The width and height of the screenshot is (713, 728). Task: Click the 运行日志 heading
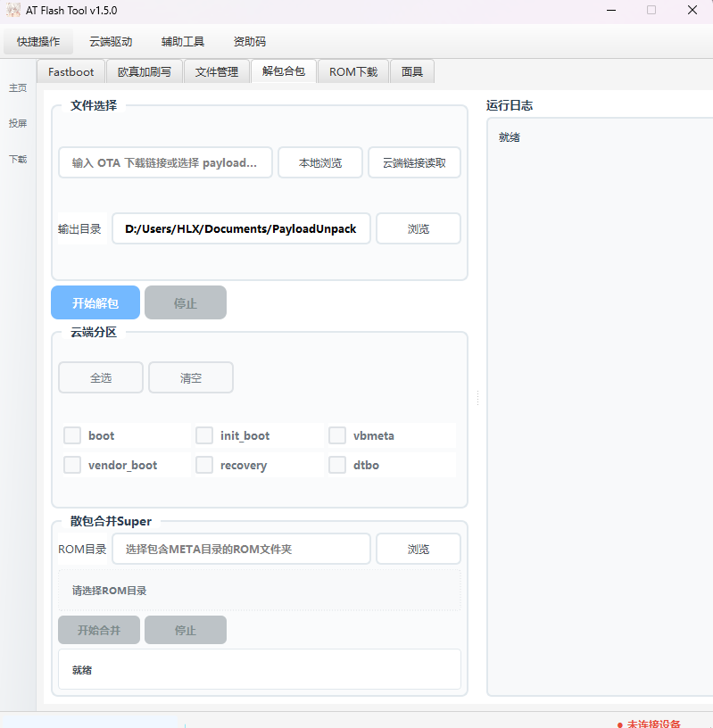pyautogui.click(x=509, y=105)
